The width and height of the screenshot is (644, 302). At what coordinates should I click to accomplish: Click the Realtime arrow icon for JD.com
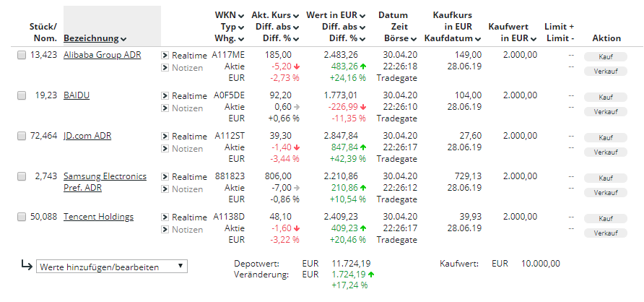pos(165,137)
